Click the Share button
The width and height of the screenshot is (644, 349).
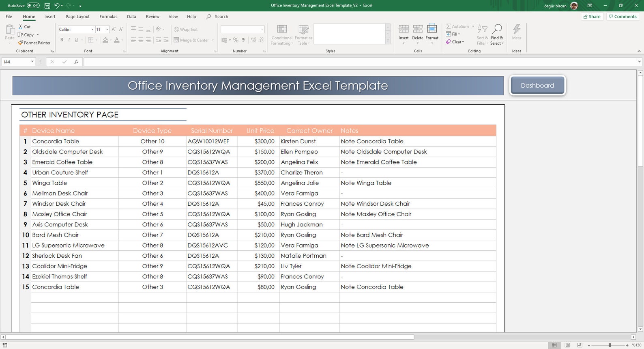pyautogui.click(x=592, y=17)
